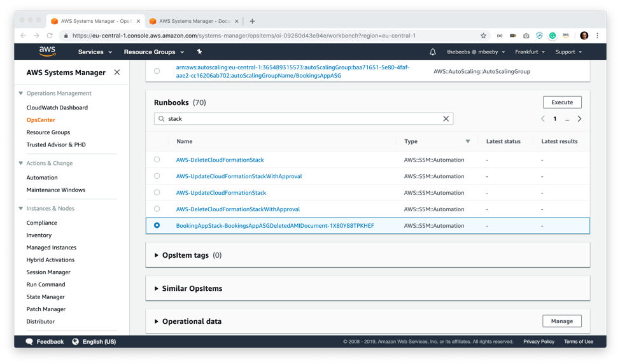This screenshot has height=364, width=620.
Task: Sort runbooks by Type column arrow
Action: [468, 141]
